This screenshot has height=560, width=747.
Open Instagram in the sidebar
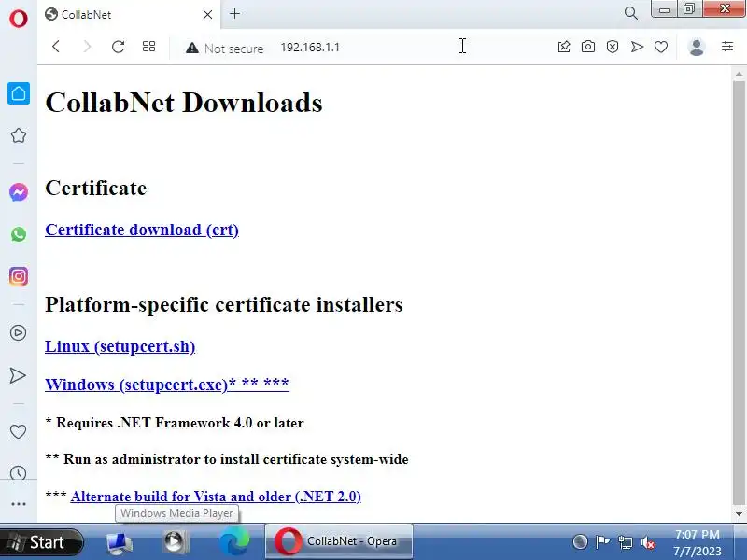click(x=19, y=276)
